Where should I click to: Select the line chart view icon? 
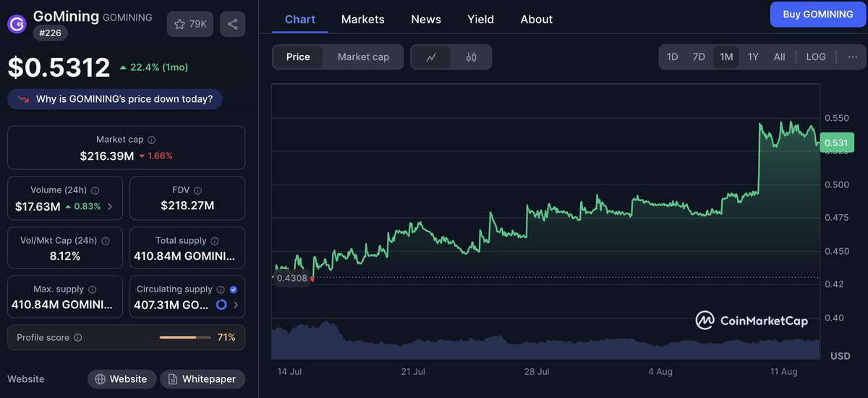click(431, 57)
